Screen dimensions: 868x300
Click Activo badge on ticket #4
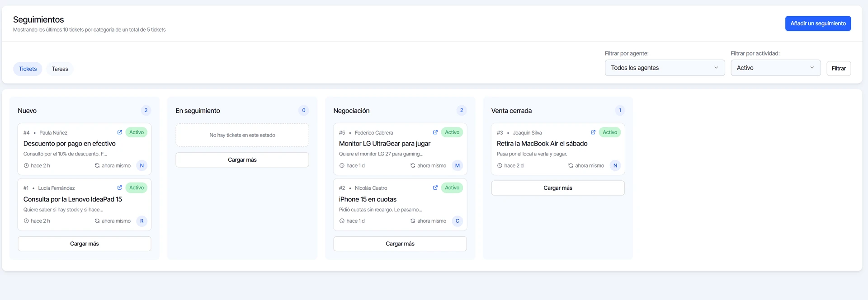pyautogui.click(x=137, y=132)
